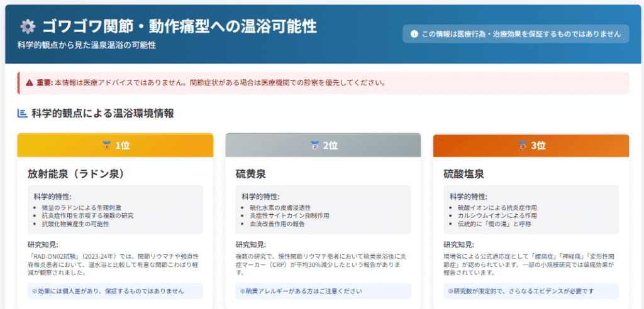Click the info icon in the disclaimer badge
This screenshot has height=309, width=644.
(x=414, y=34)
